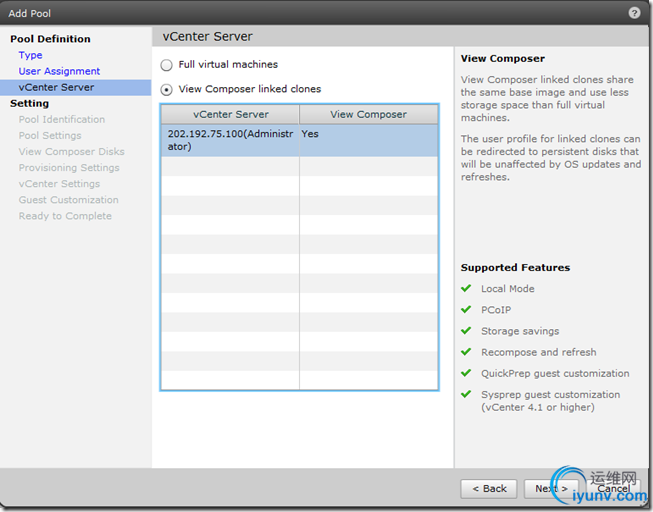The image size is (653, 512).
Task: Click the PCoIP green checkmark icon
Action: 466,310
